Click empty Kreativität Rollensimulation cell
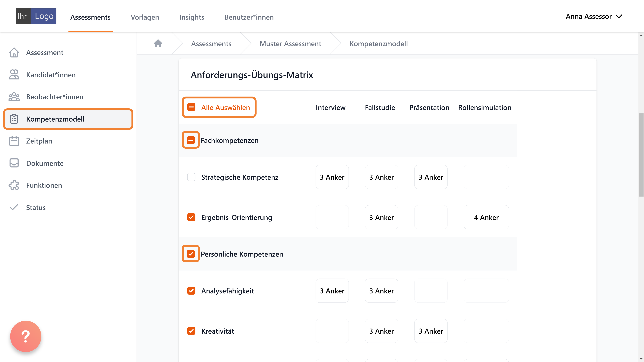Viewport: 644px width, 362px height. tap(486, 331)
